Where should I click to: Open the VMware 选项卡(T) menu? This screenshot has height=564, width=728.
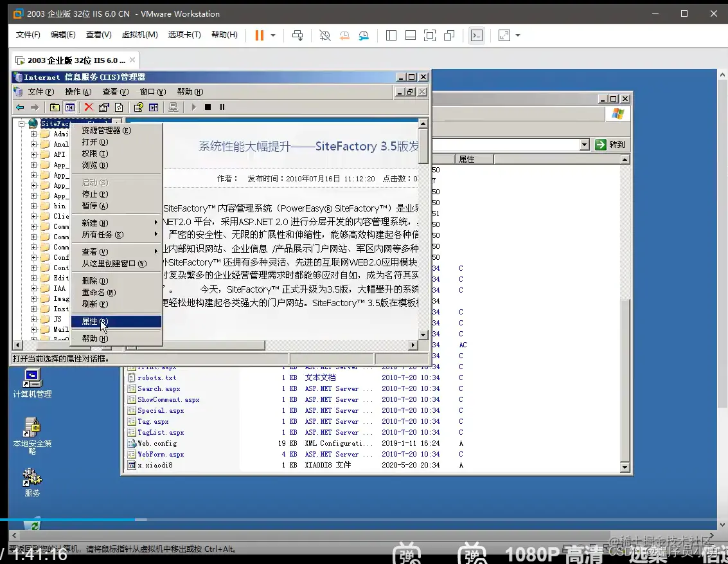pos(184,35)
